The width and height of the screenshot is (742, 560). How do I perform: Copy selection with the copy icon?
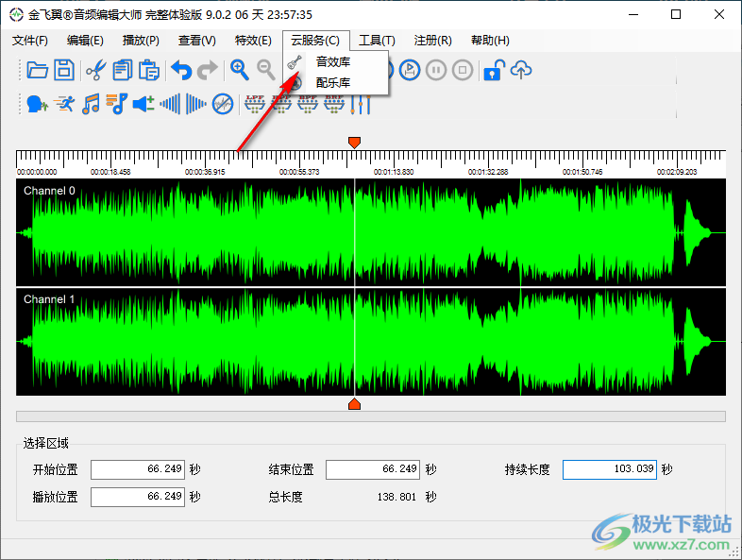point(123,71)
